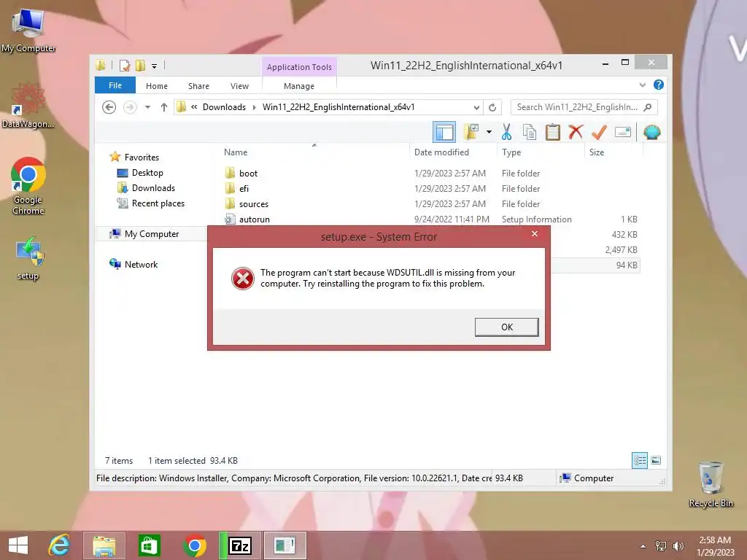This screenshot has height=560, width=747.
Task: Click the search magnifier icon
Action: click(648, 107)
